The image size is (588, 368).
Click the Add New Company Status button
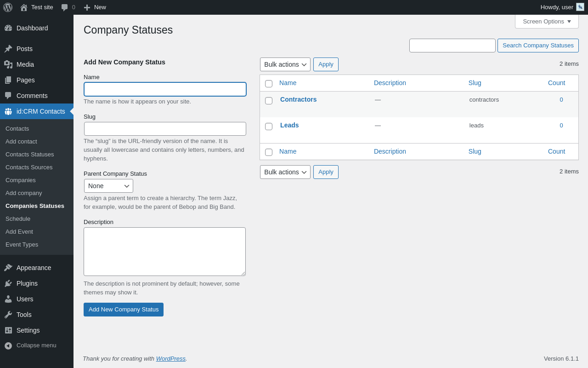point(124,310)
